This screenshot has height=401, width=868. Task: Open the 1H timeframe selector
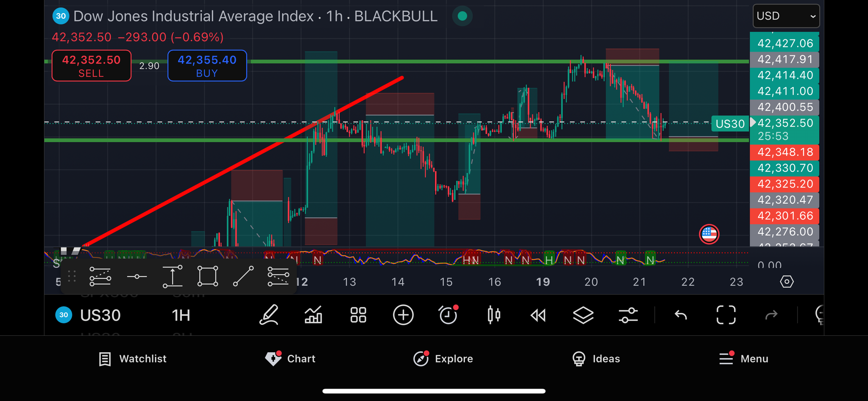tap(181, 315)
